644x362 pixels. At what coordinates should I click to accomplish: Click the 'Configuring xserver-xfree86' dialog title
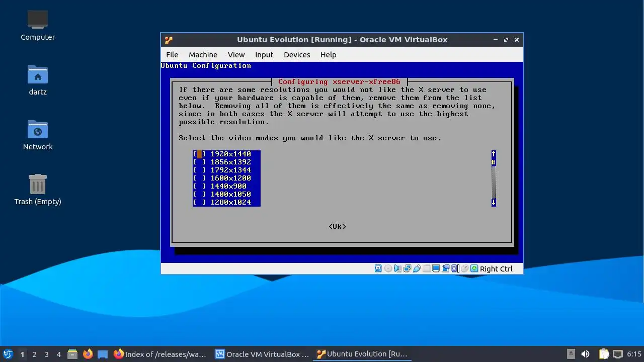tap(339, 81)
